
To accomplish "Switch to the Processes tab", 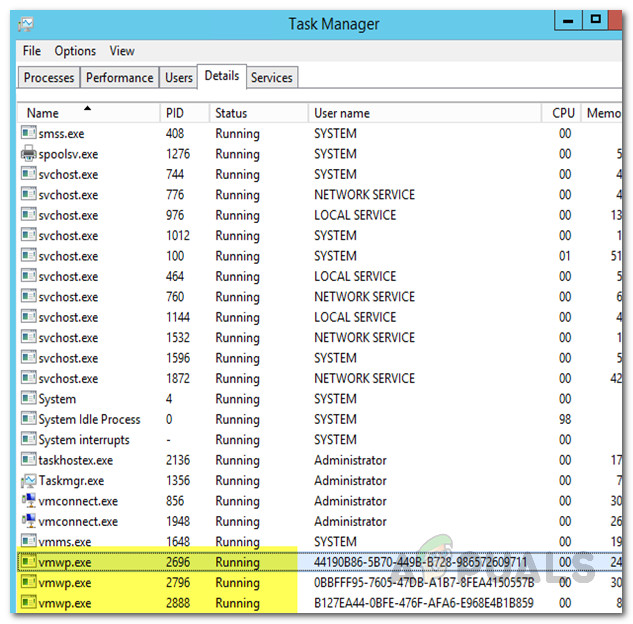I will [x=49, y=77].
